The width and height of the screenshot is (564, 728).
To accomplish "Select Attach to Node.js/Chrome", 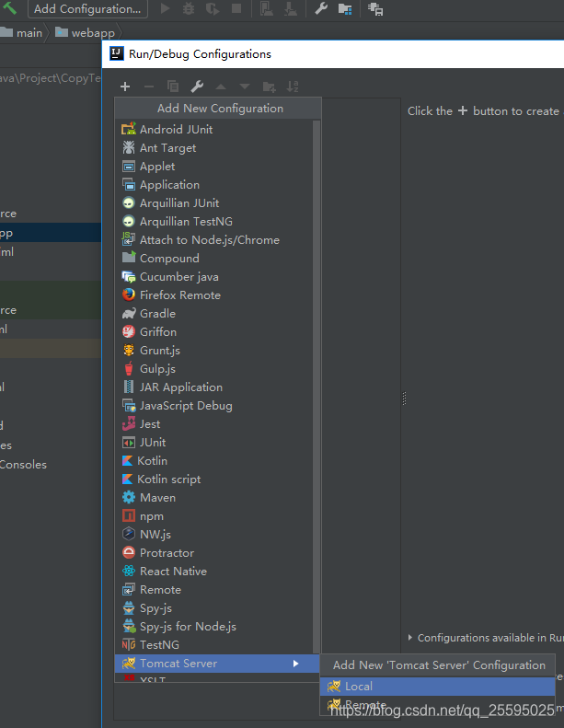I will pos(217,239).
